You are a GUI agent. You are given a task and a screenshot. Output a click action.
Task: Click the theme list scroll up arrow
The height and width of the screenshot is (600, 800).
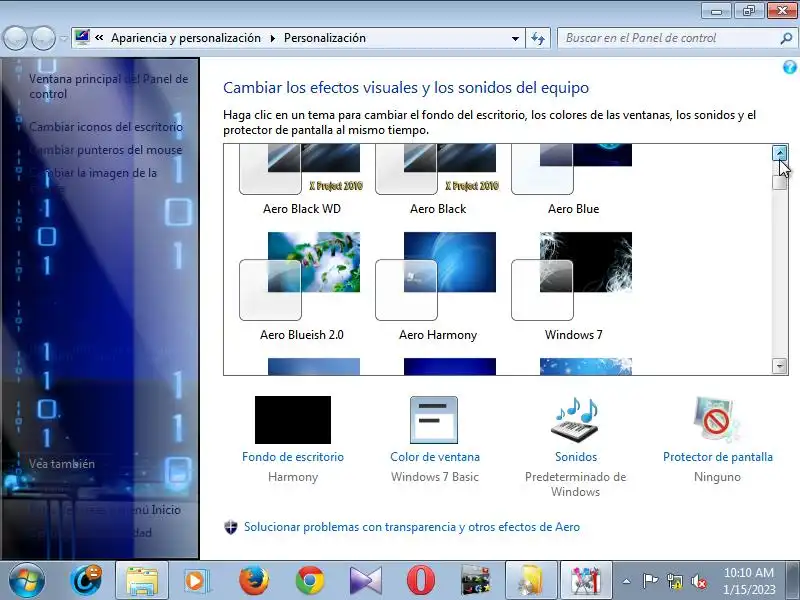click(x=780, y=153)
